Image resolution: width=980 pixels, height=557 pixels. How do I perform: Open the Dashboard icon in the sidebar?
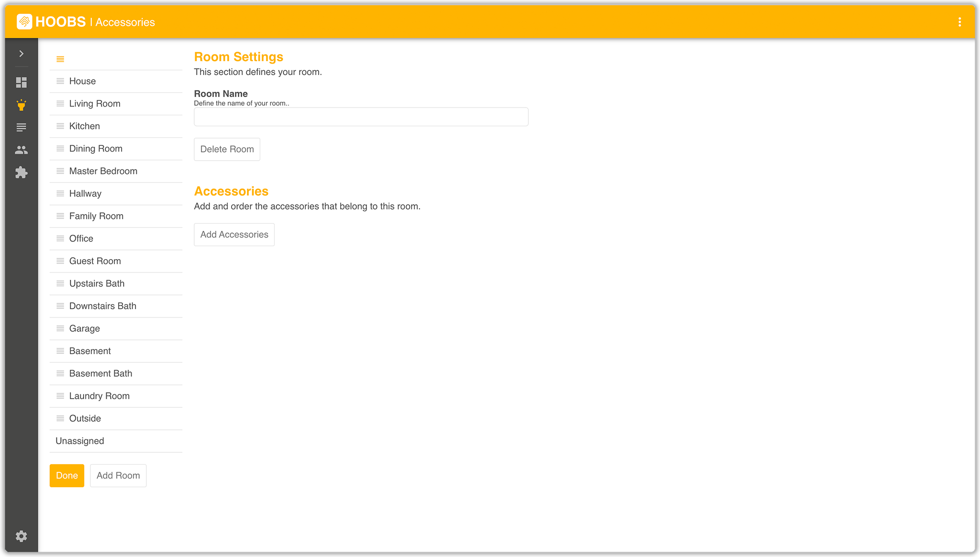pyautogui.click(x=21, y=82)
